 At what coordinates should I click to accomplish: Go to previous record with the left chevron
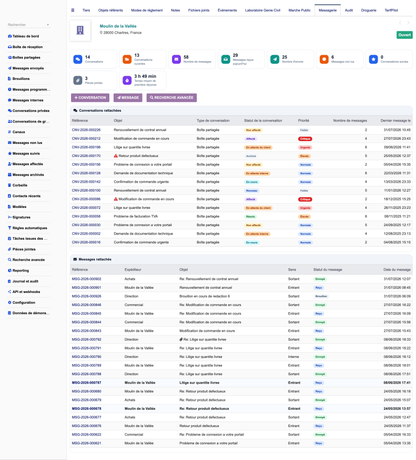click(x=400, y=23)
